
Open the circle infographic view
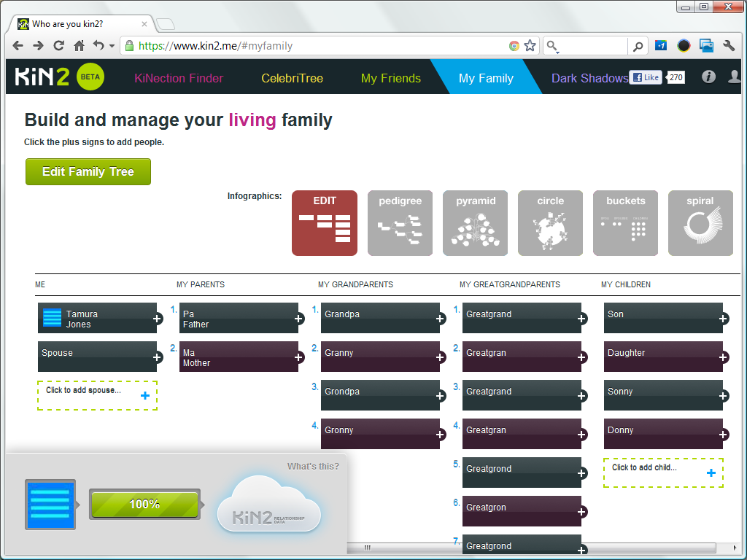coord(551,223)
